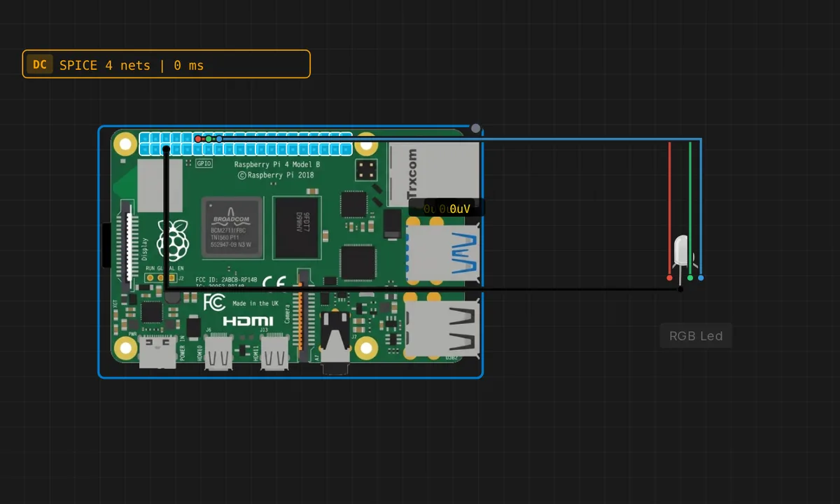Click the black ground node on the GPIO header
Screen dimensions: 840x504
coord(166,150)
